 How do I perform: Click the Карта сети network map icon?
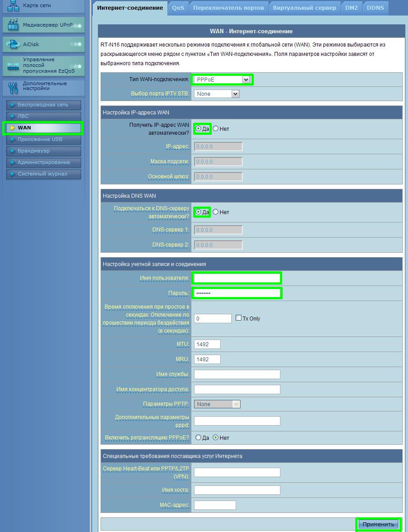13,5
